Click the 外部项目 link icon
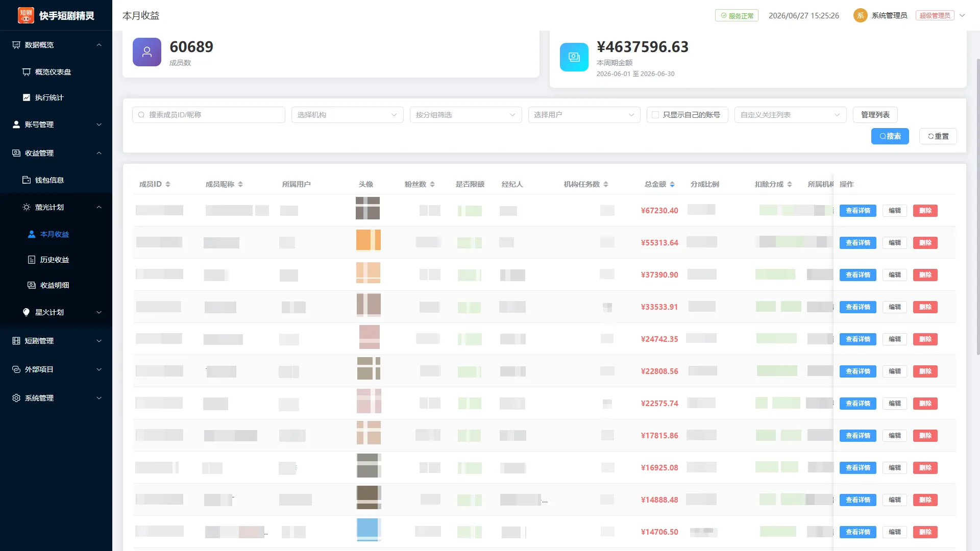Viewport: 980px width, 551px height. point(16,369)
